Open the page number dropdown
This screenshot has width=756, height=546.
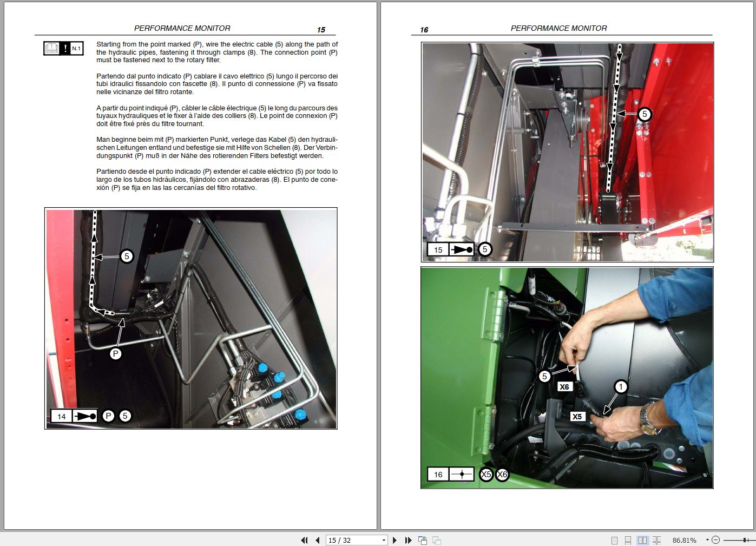[383, 540]
